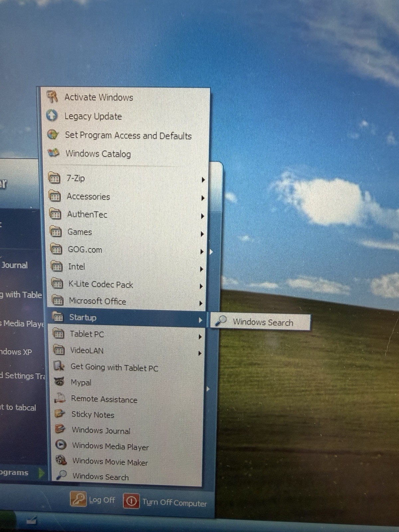Click the Activate Windows keys icon
The height and width of the screenshot is (532, 399).
click(52, 97)
